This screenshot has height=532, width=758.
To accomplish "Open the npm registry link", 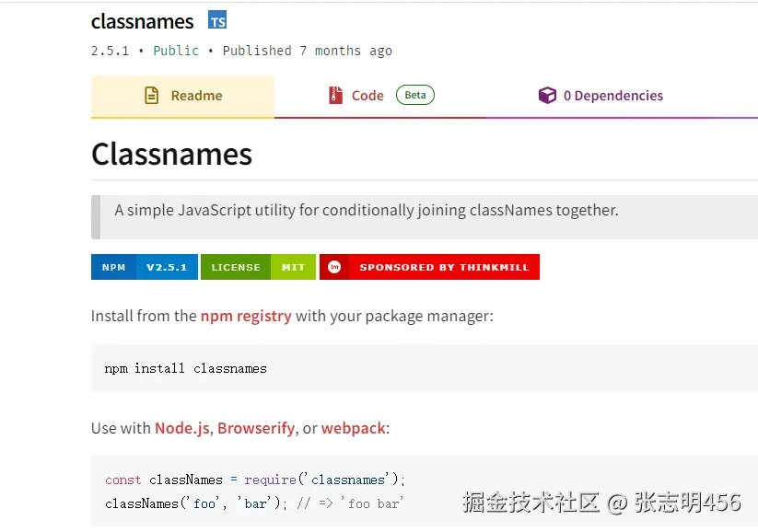I will click(x=246, y=316).
